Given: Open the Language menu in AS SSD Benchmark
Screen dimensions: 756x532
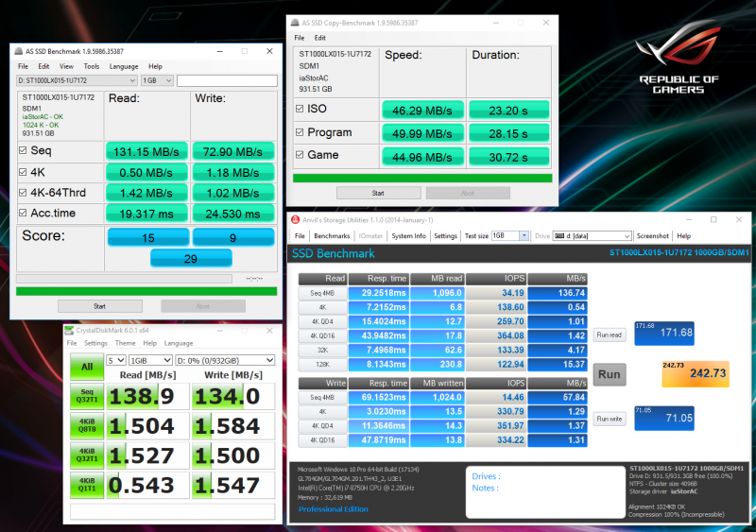Looking at the screenshot, I should (x=124, y=66).
